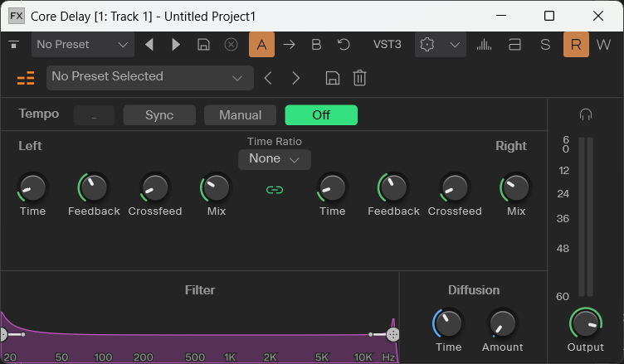Open the No Preset dropdown
The image size is (624, 364).
83,45
